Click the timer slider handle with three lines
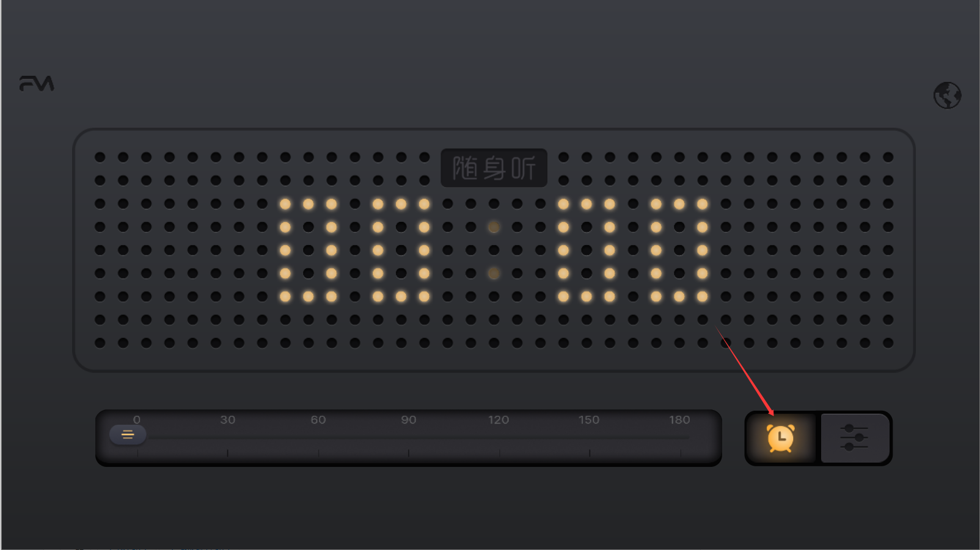The height and width of the screenshot is (550, 980). pyautogui.click(x=128, y=435)
